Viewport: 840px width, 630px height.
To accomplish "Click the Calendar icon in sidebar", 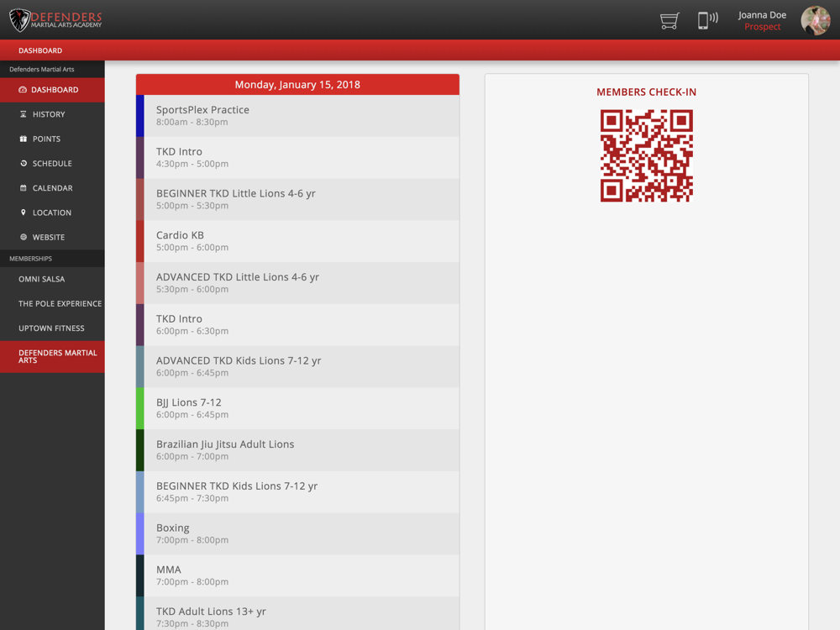I will point(23,188).
